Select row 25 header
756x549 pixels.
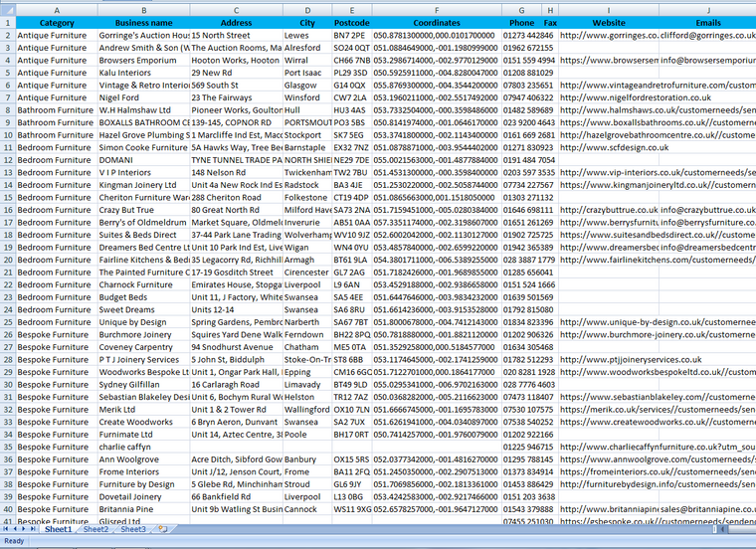[x=8, y=322]
